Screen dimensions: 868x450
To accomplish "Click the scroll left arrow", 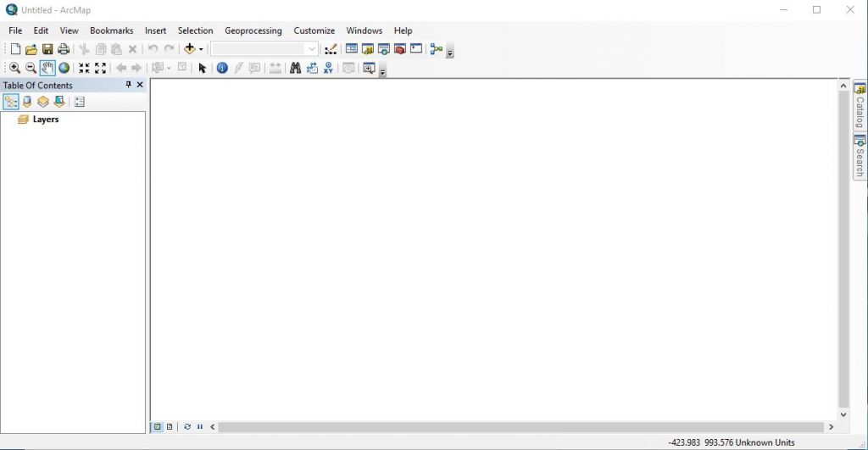I will pyautogui.click(x=213, y=427).
